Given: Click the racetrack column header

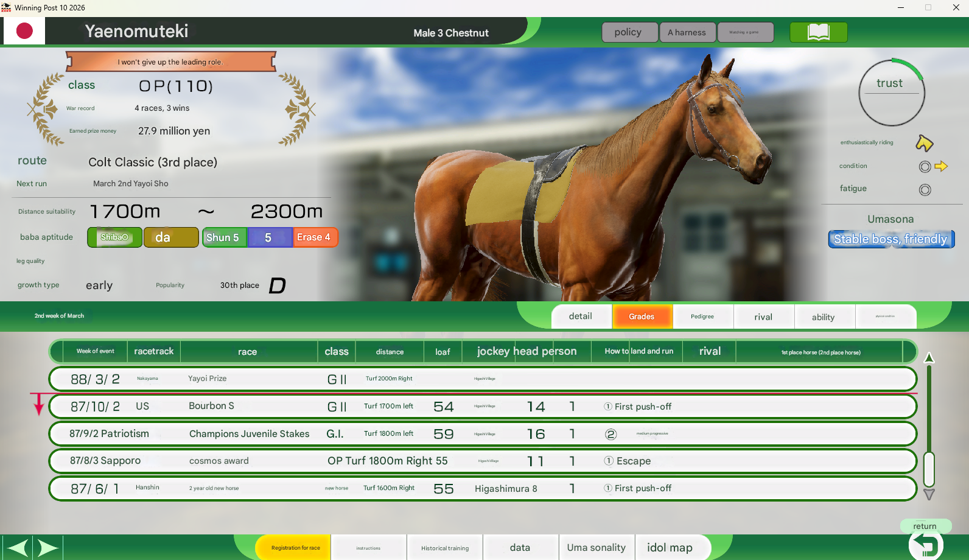Looking at the screenshot, I should tap(153, 352).
